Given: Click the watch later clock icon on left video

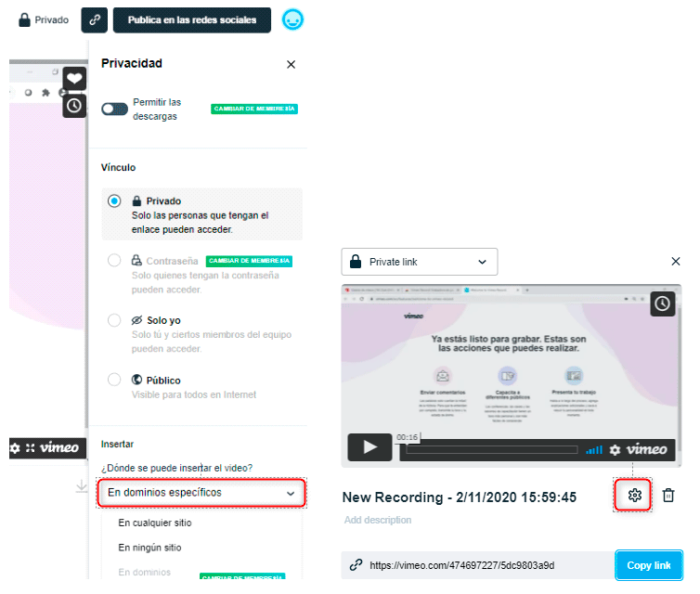Looking at the screenshot, I should (74, 106).
